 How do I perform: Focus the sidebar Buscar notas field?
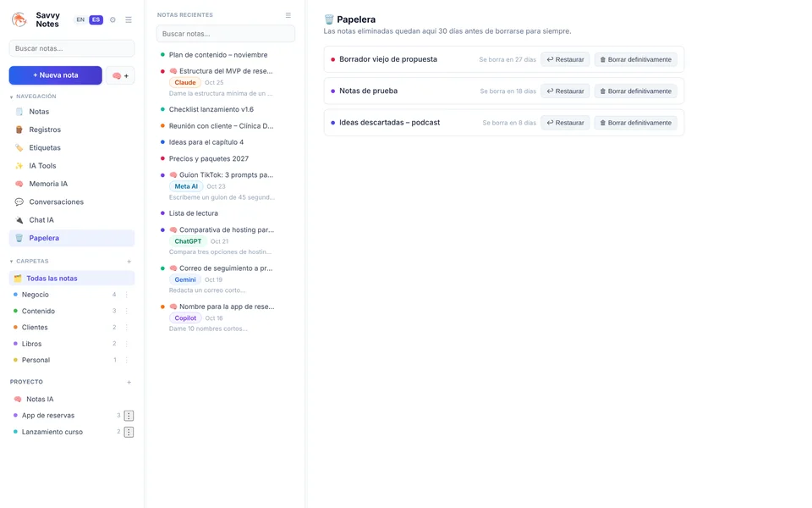[x=72, y=48]
